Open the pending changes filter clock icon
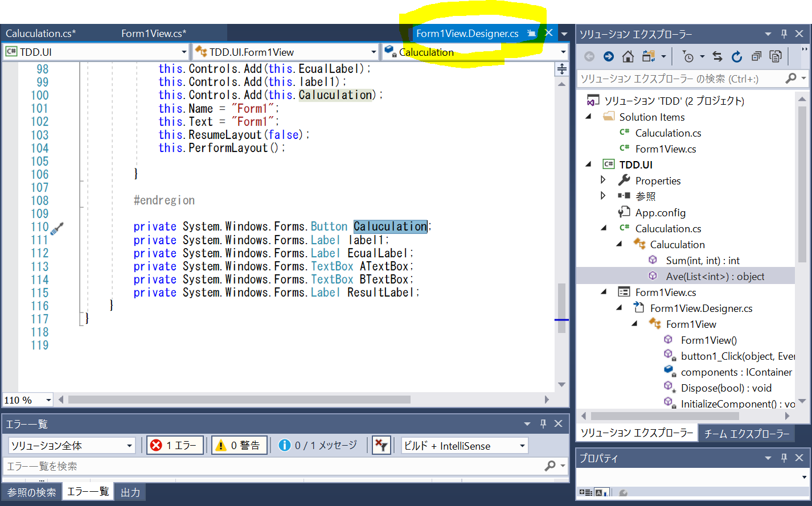Viewport: 812px width, 506px height. pos(690,56)
